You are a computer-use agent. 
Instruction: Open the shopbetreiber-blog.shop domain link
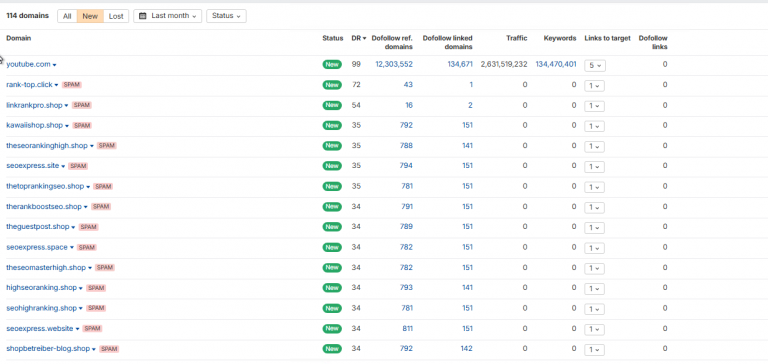tap(48, 349)
